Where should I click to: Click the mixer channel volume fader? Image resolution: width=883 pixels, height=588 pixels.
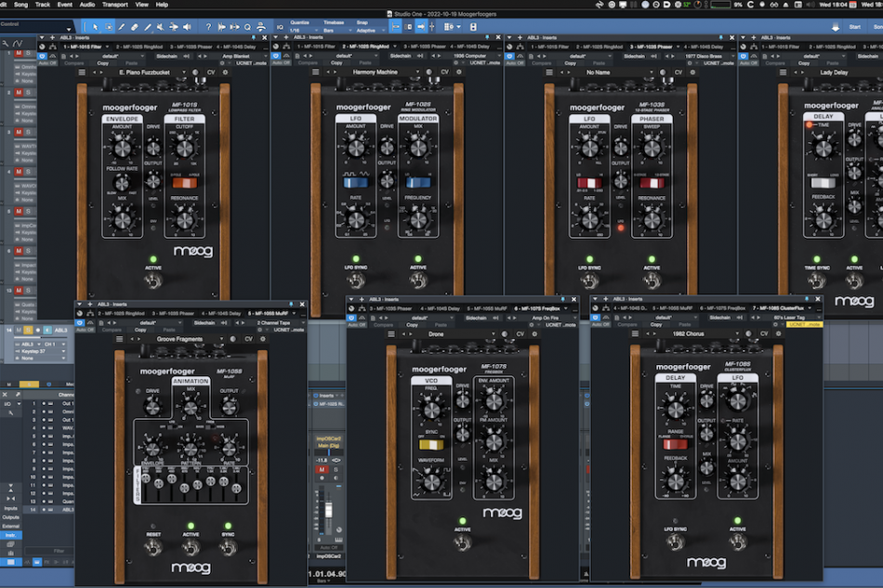(328, 510)
